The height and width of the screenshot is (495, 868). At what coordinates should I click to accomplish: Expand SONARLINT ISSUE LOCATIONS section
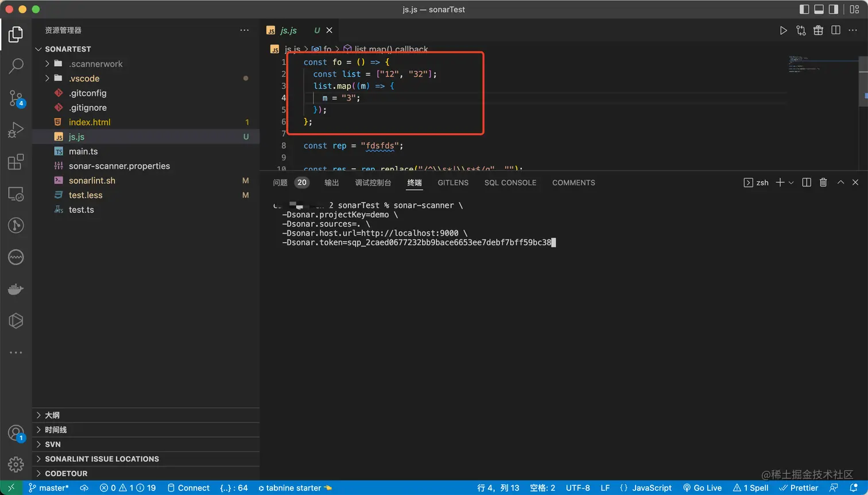point(146,459)
